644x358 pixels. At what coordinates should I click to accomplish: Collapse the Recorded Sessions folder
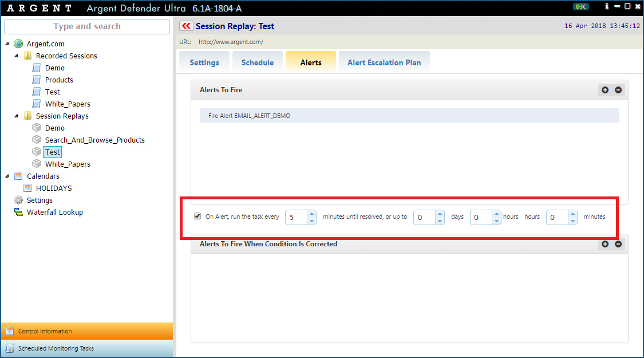17,56
